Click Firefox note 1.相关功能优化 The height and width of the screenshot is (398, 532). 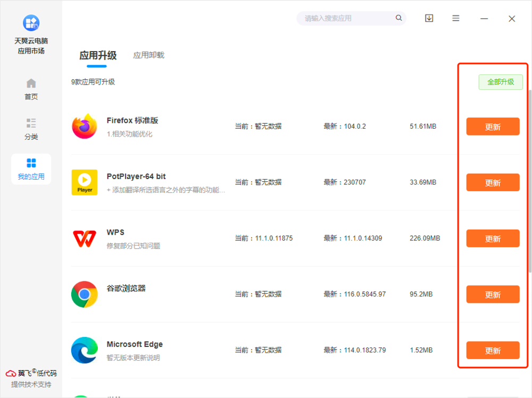coord(129,134)
